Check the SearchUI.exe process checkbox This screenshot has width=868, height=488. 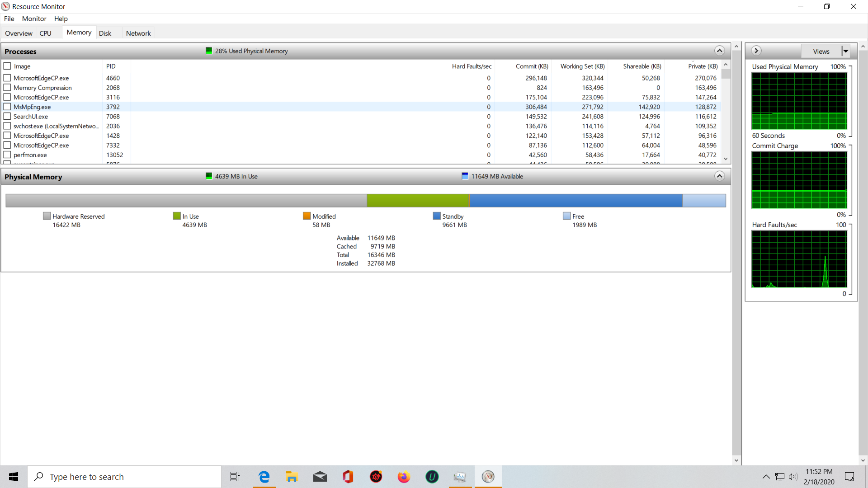pyautogui.click(x=7, y=117)
